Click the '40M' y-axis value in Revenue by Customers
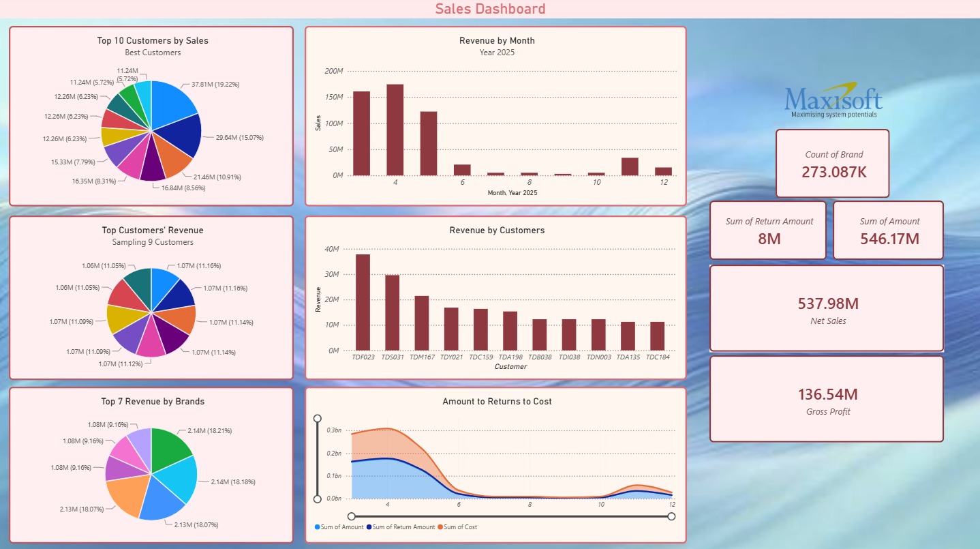The image size is (980, 549). pos(332,250)
